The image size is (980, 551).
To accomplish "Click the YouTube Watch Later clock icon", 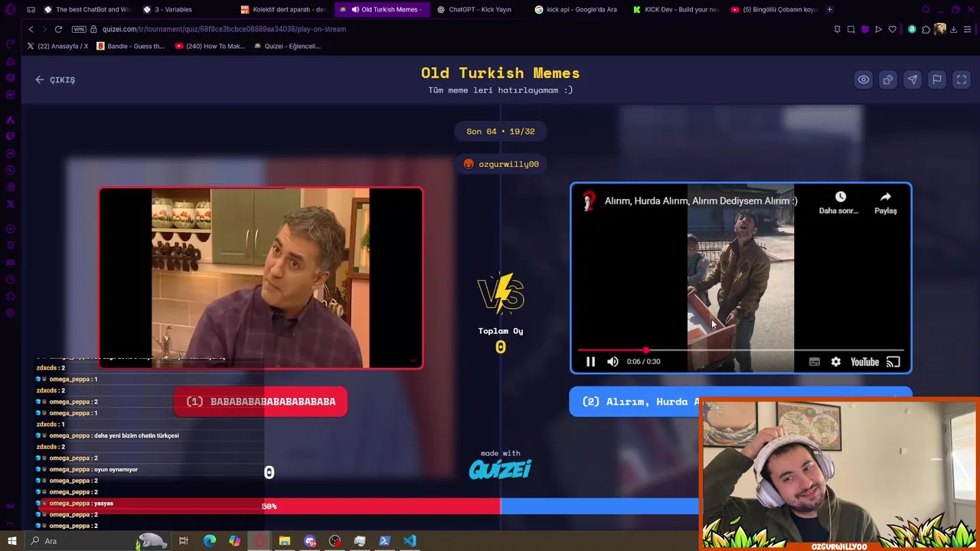I will pos(840,197).
